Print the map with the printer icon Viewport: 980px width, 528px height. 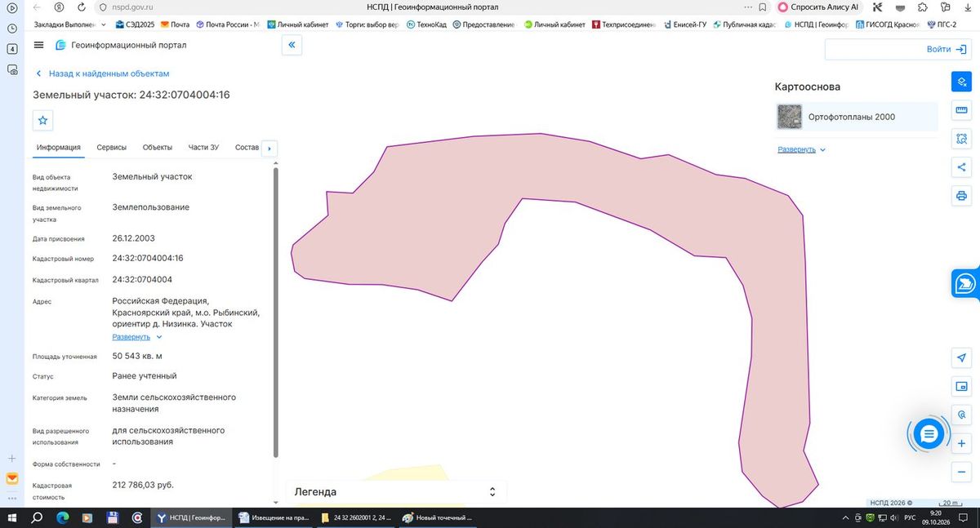(961, 196)
